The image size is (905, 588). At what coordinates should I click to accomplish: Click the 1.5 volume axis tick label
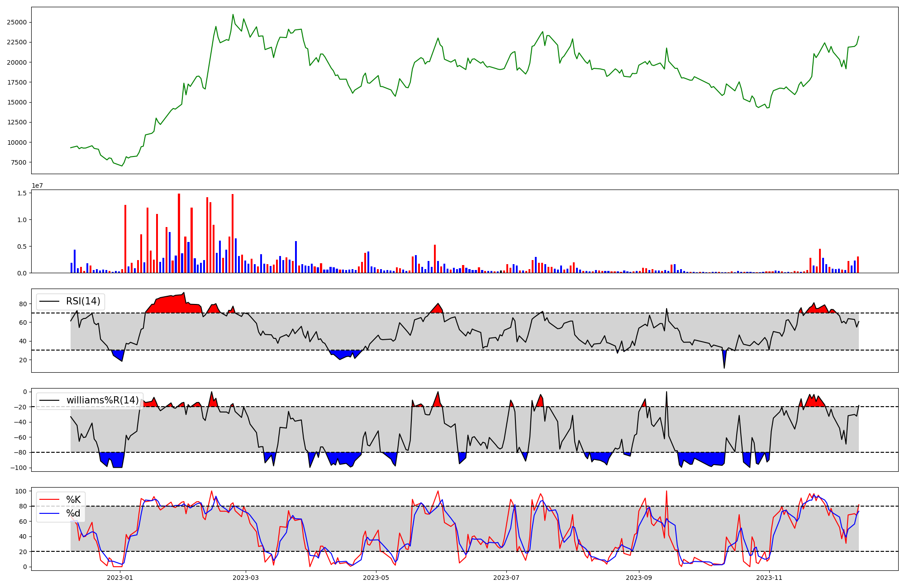click(x=23, y=193)
